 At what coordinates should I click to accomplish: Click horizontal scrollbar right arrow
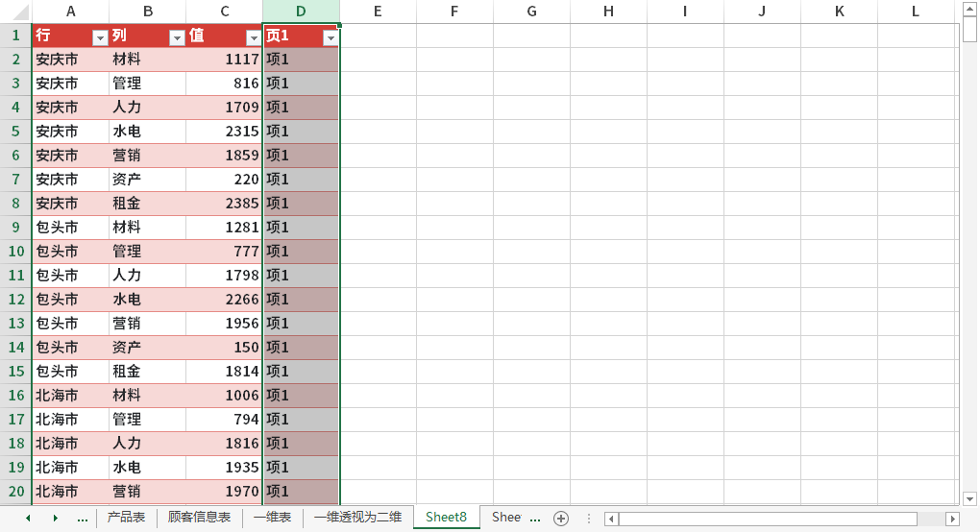[952, 519]
